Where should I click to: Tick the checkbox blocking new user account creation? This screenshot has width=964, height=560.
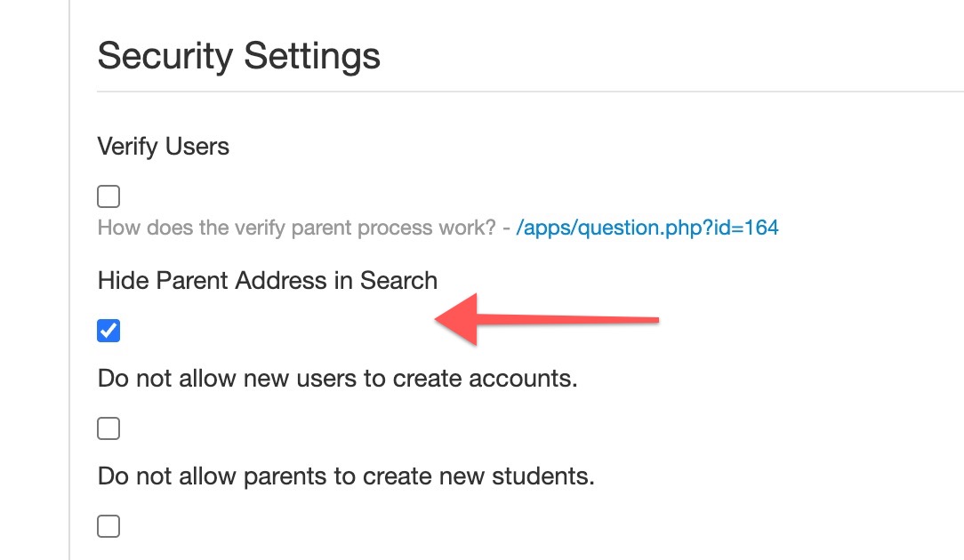(x=108, y=428)
